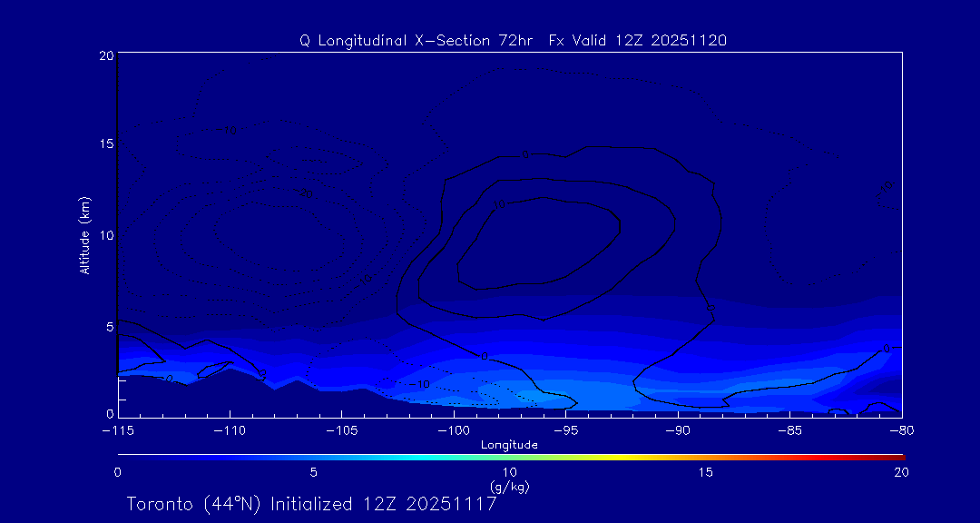980x523 pixels.
Task: Click color scale value 0 below the bar
Action: tap(117, 472)
